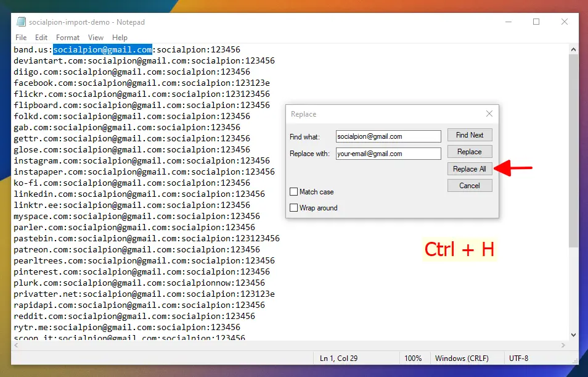Image resolution: width=588 pixels, height=377 pixels.
Task: Cancel the Replace dialog
Action: point(470,186)
